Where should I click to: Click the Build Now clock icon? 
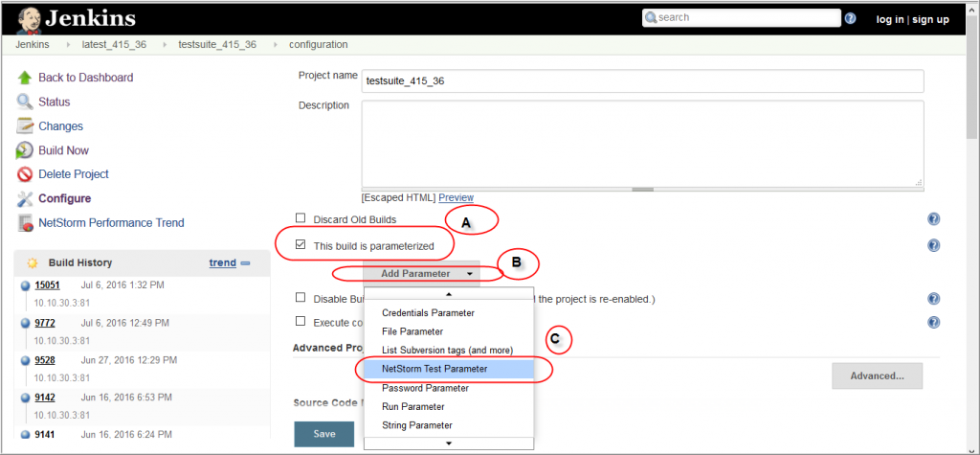(x=24, y=150)
